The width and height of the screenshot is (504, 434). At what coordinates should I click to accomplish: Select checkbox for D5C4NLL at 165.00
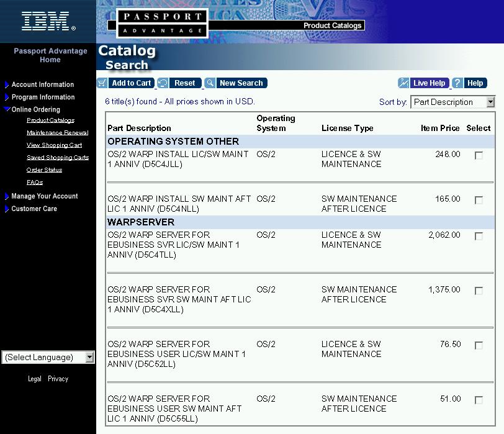(479, 201)
